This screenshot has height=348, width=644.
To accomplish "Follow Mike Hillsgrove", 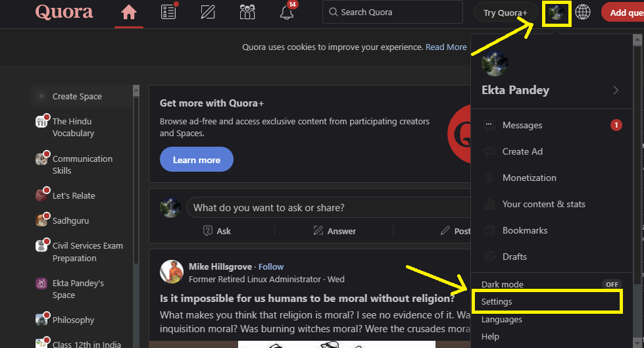I will 271,266.
